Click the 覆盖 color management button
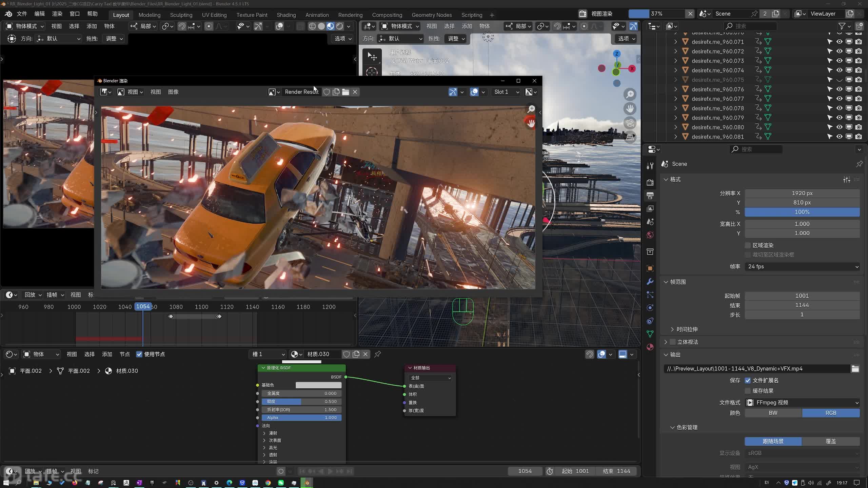The width and height of the screenshot is (868, 488). click(830, 441)
